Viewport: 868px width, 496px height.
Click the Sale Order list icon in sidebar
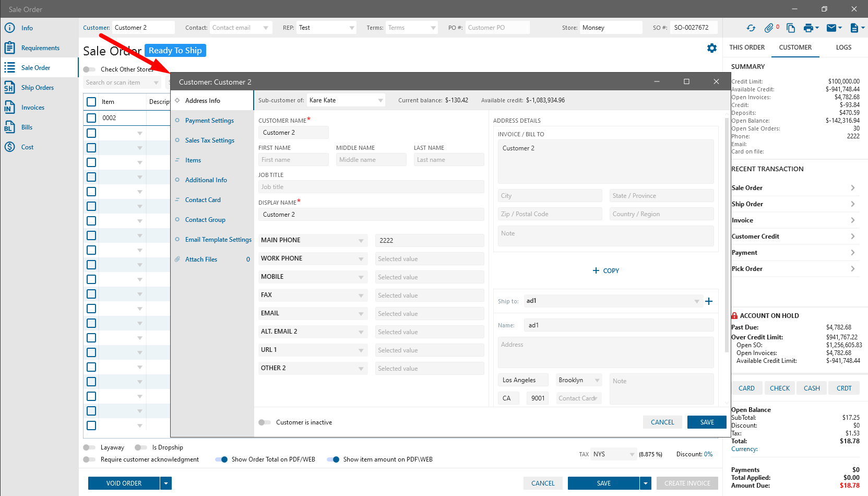[9, 67]
